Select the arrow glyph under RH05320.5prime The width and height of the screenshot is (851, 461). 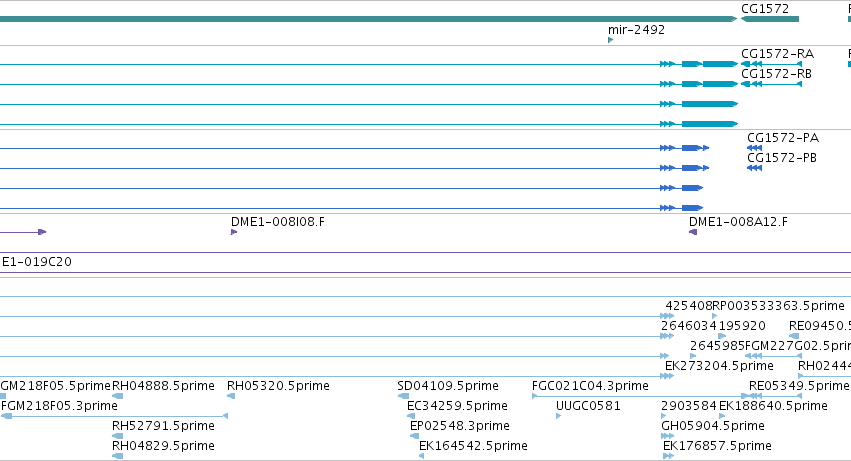click(231, 396)
